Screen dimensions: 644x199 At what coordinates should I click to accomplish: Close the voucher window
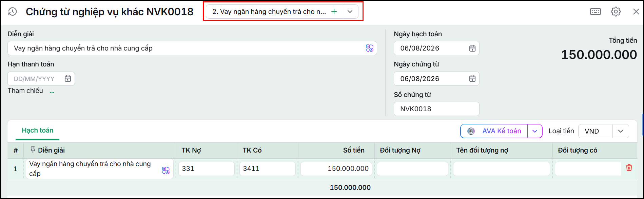pyautogui.click(x=636, y=12)
